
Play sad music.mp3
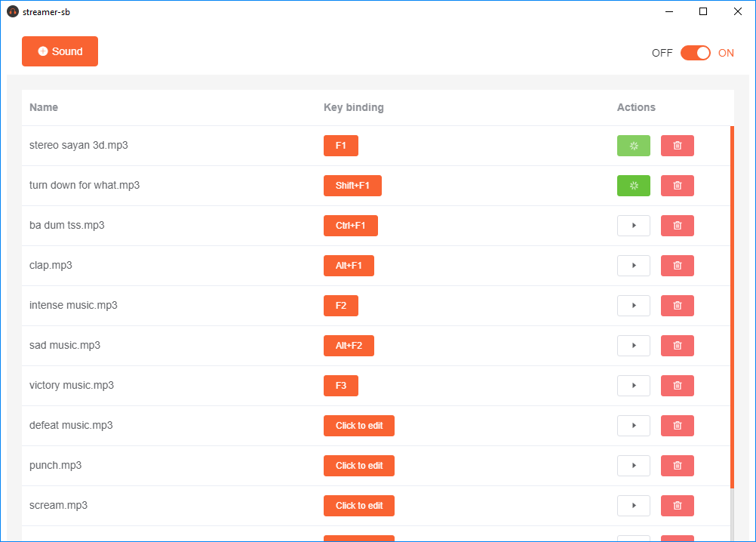pos(634,346)
